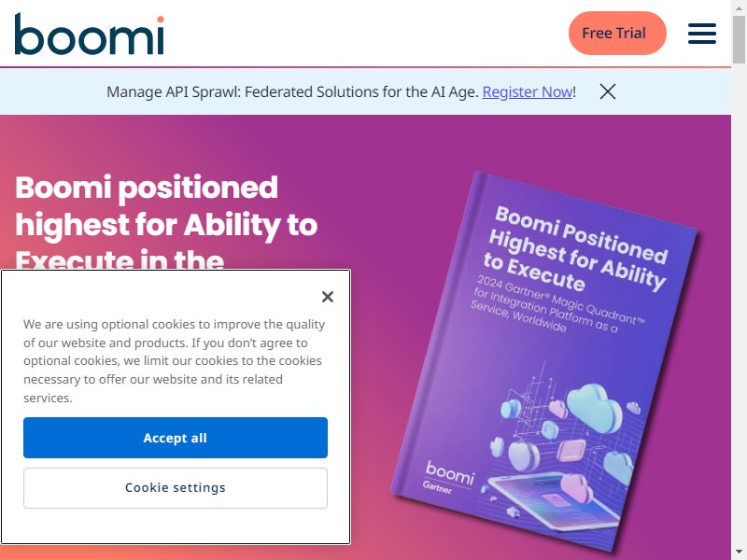Click the hero heading about Ability to Execute

click(x=166, y=224)
